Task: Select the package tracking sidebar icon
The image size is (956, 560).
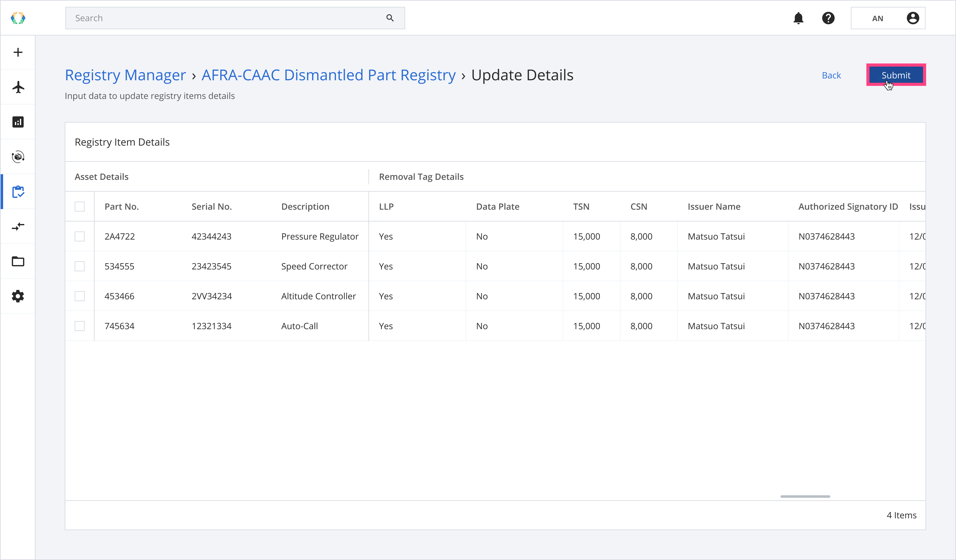Action: pyautogui.click(x=18, y=156)
